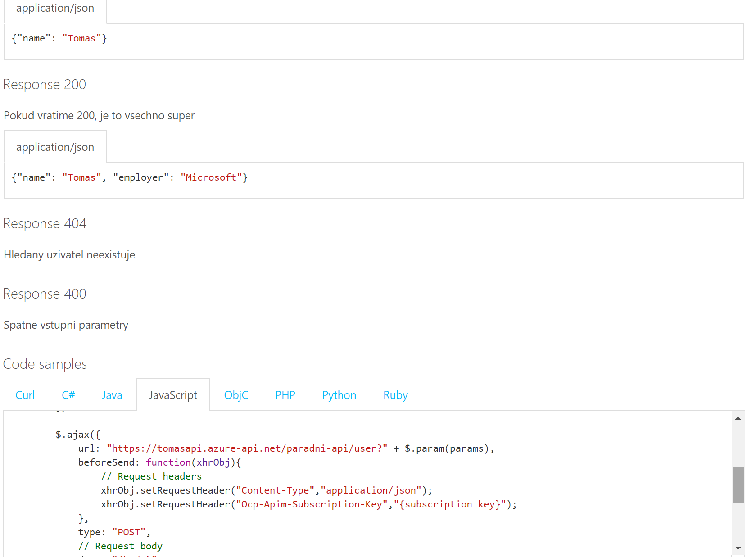Click the code sample scrollbar up arrow
The height and width of the screenshot is (557, 756).
(738, 418)
